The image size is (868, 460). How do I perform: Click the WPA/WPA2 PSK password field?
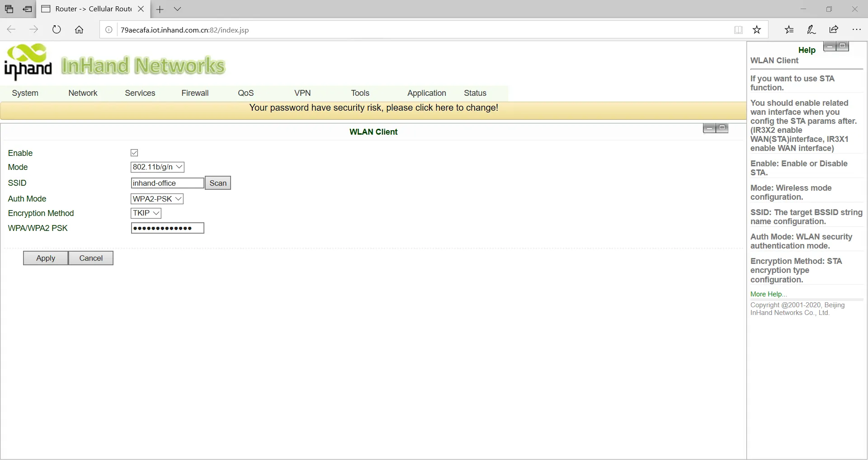pyautogui.click(x=167, y=228)
